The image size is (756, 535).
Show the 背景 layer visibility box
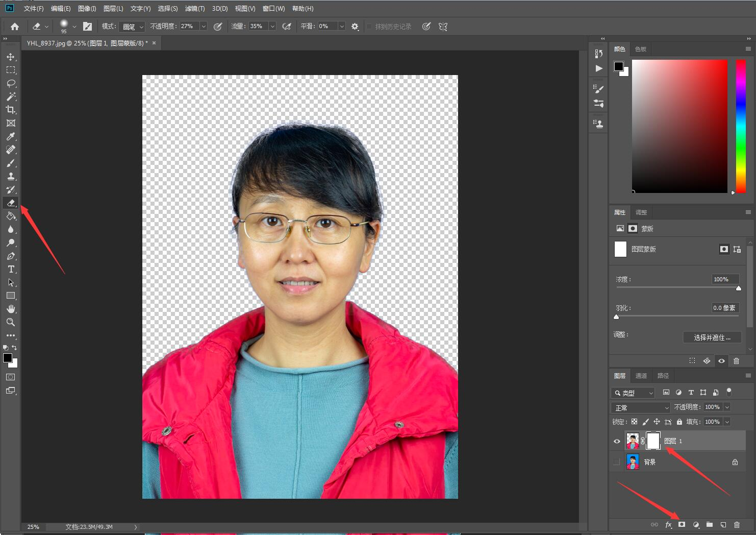point(617,462)
